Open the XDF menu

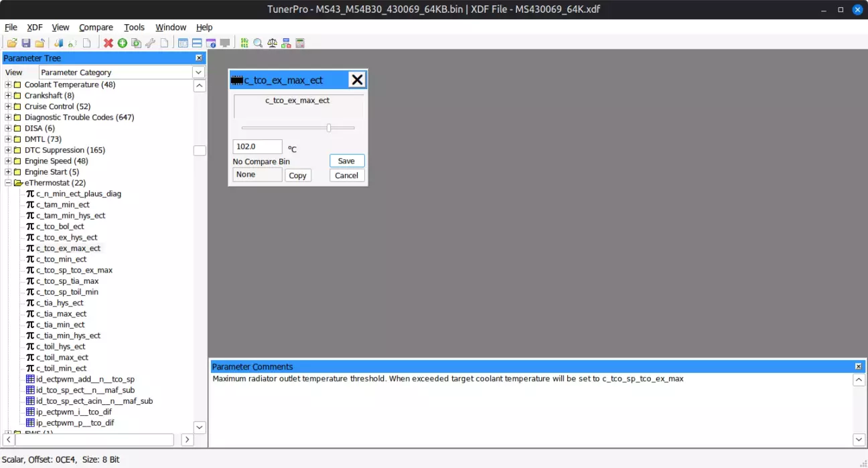tap(34, 27)
